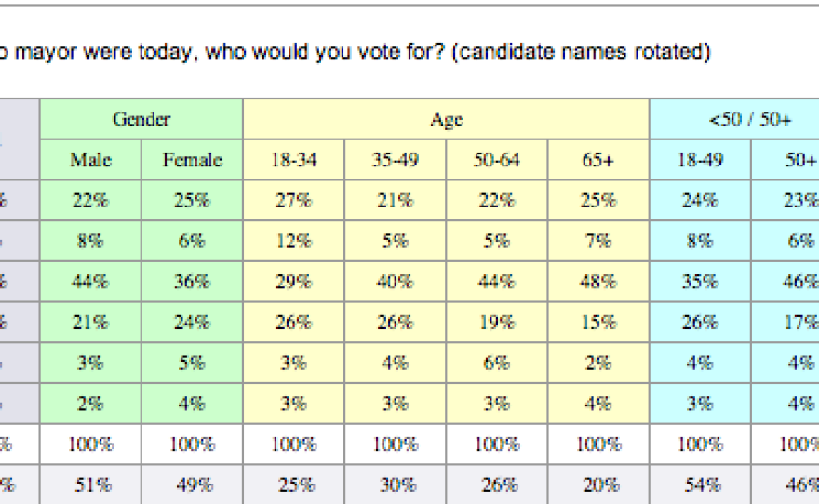Select the 65+ age column header
819x504 pixels.
point(597,160)
